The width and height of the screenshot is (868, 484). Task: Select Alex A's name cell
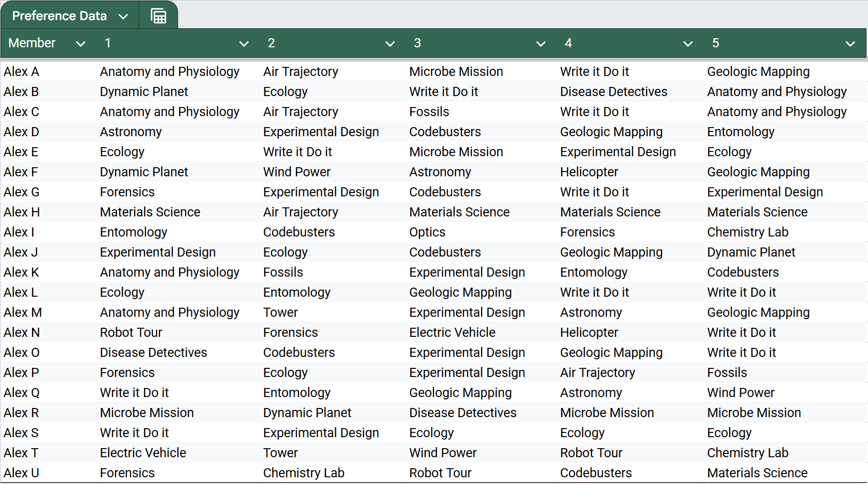click(21, 71)
